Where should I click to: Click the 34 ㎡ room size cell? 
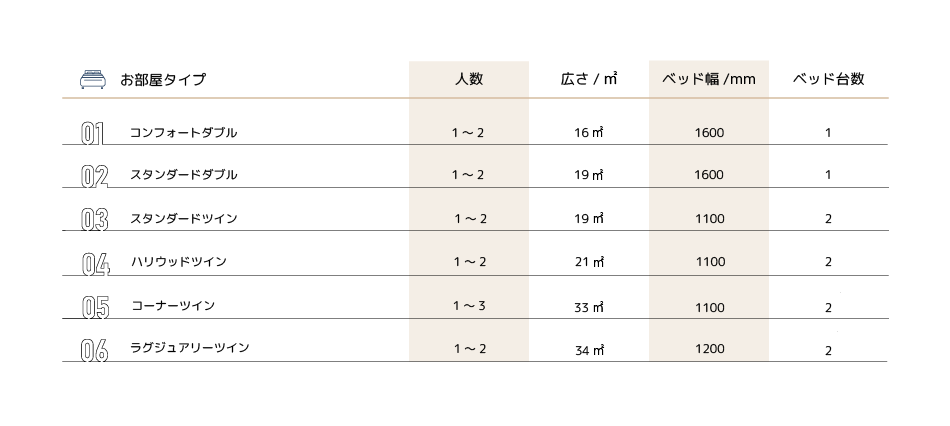(x=589, y=350)
